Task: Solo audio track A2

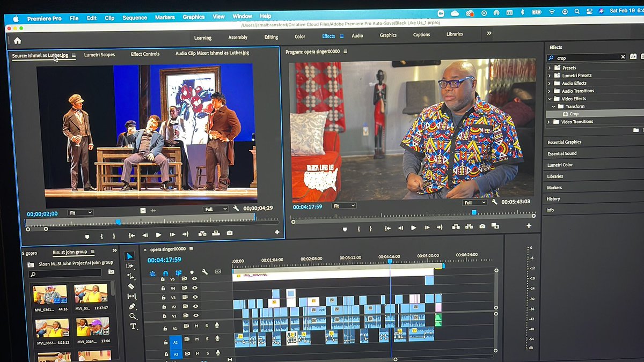Action: 207,338
